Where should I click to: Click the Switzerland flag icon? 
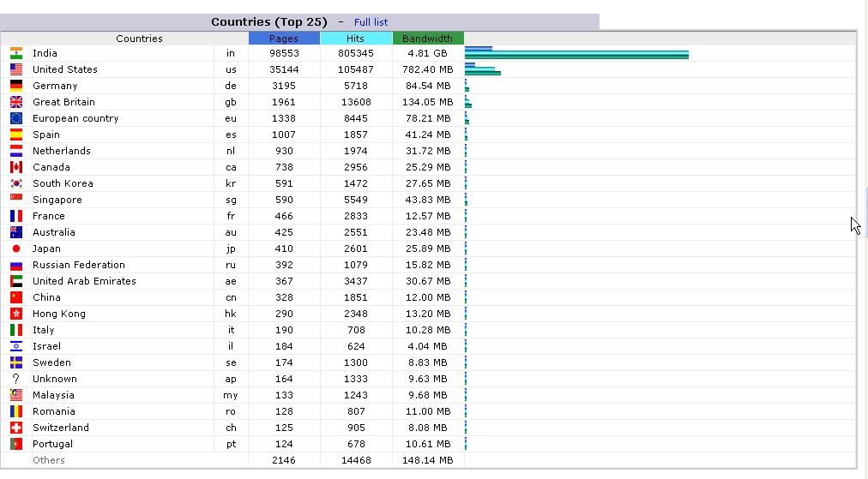[16, 428]
